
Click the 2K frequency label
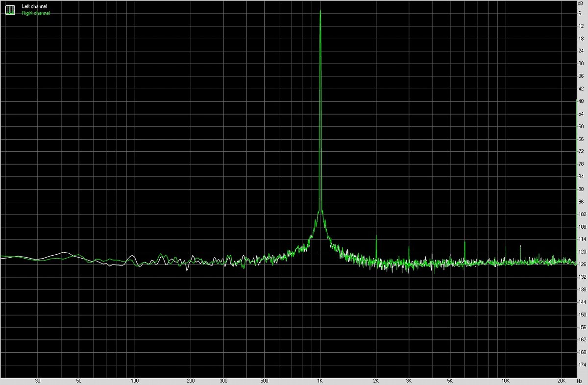376,381
